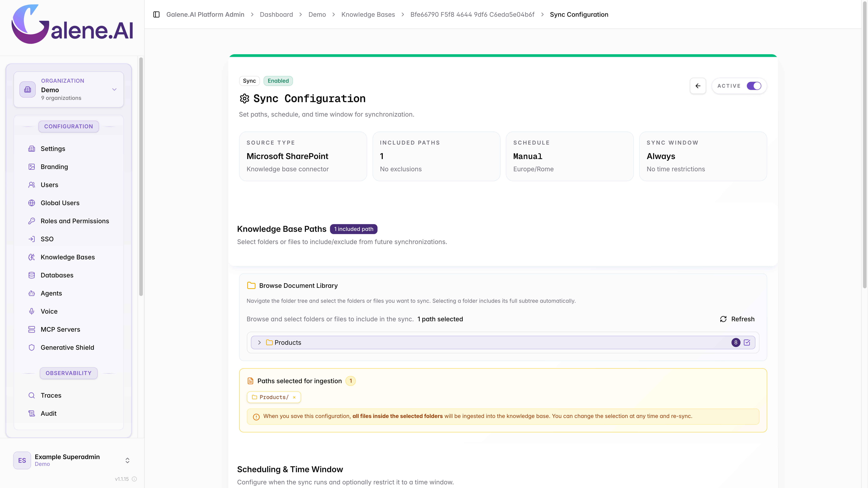Expand the Products folder chevron

[259, 343]
